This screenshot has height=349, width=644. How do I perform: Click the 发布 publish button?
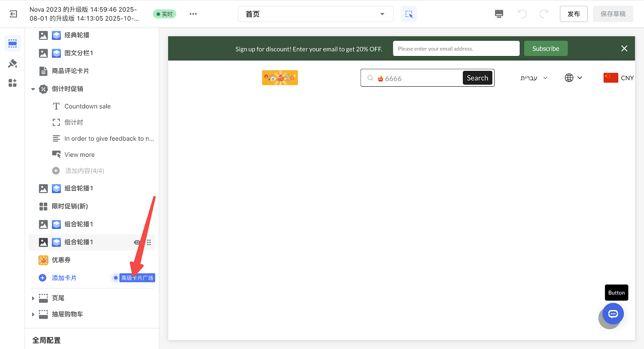(573, 14)
